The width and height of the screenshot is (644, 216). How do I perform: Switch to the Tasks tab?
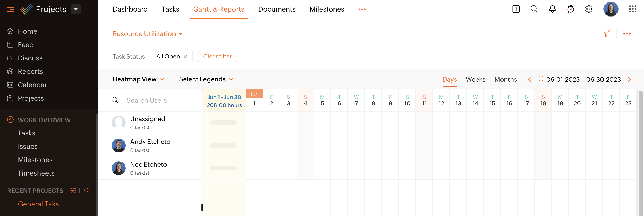(170, 9)
